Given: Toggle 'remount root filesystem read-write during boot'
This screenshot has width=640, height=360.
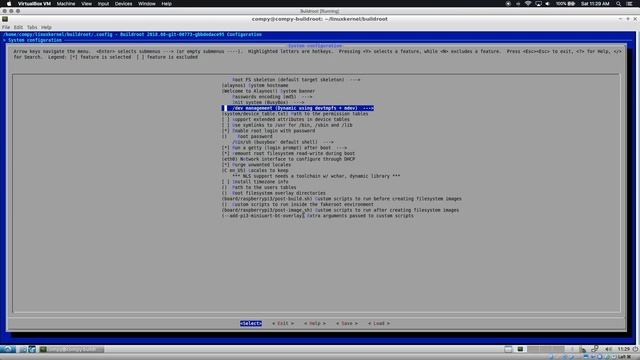Looking at the screenshot, I should tap(288, 153).
